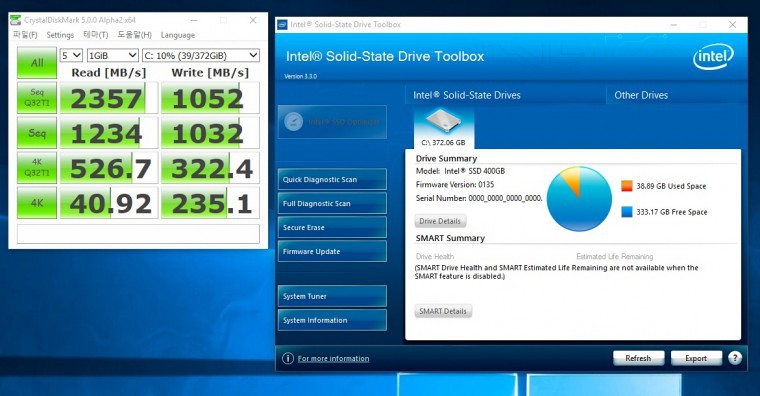Screen dimensions: 760x396
Task: Click the Intel SSD Toolbox title bar icon
Action: tap(282, 24)
